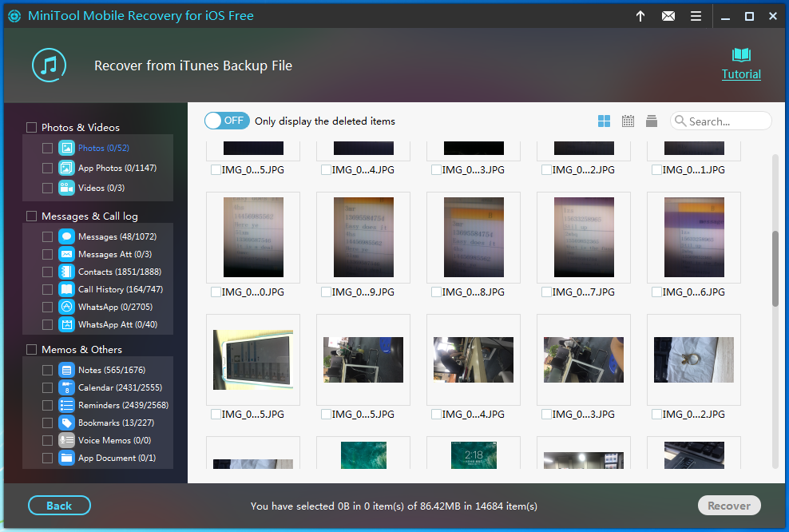This screenshot has height=532, width=789.
Task: Check the Messages & Call log group checkbox
Action: (31, 216)
